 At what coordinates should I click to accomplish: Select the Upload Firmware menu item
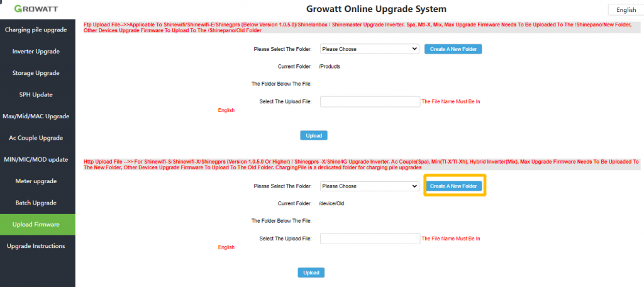tap(36, 225)
